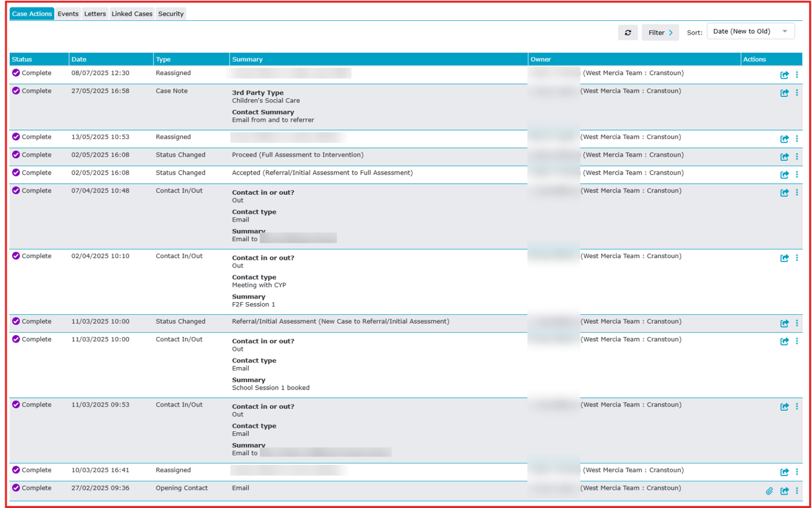Image resolution: width=812 pixels, height=508 pixels.
Task: Open the Linked Cases tab
Action: 132,13
